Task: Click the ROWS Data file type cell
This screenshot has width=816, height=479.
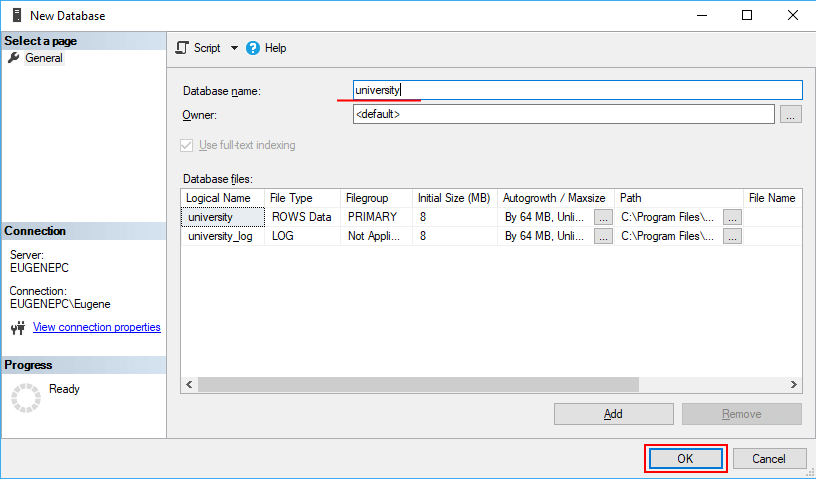Action: [302, 217]
